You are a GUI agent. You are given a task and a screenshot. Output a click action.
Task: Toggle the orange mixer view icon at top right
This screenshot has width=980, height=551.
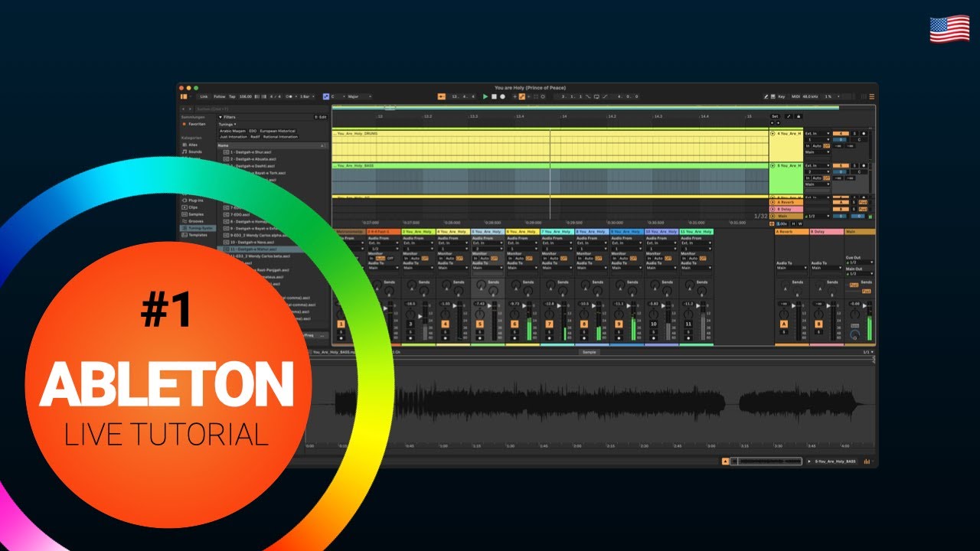tap(871, 96)
